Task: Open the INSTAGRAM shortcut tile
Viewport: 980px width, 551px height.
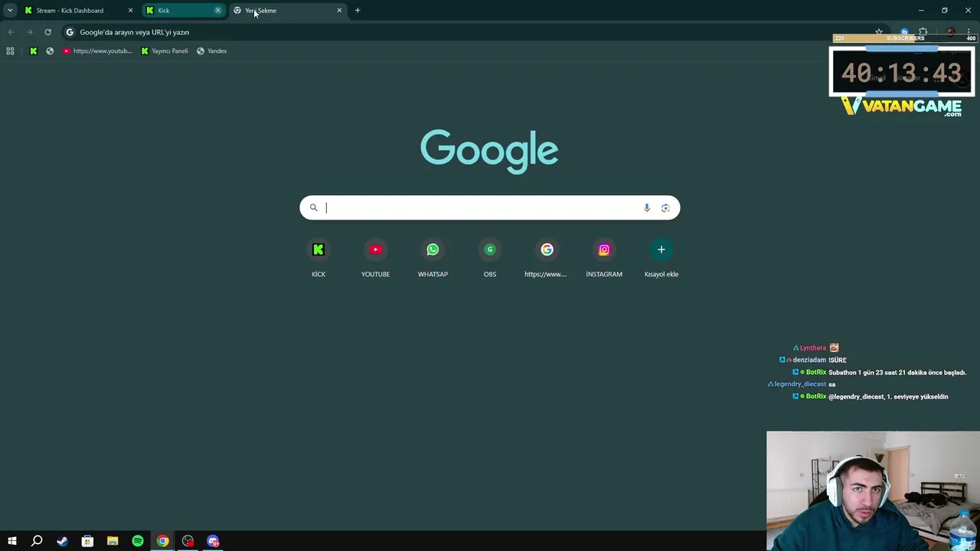Action: pos(604,259)
